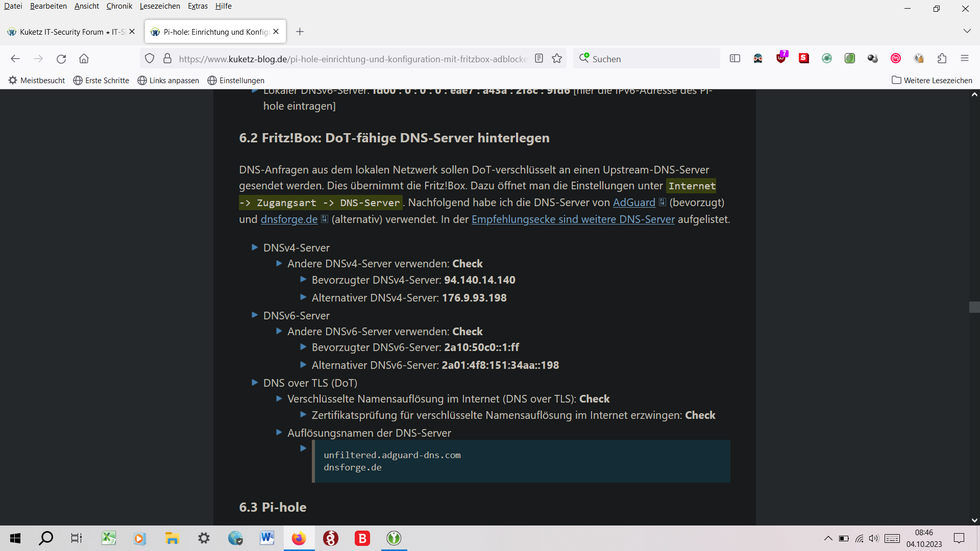
Task: Toggle the keyboard layout indicator in system tray
Action: click(x=892, y=538)
